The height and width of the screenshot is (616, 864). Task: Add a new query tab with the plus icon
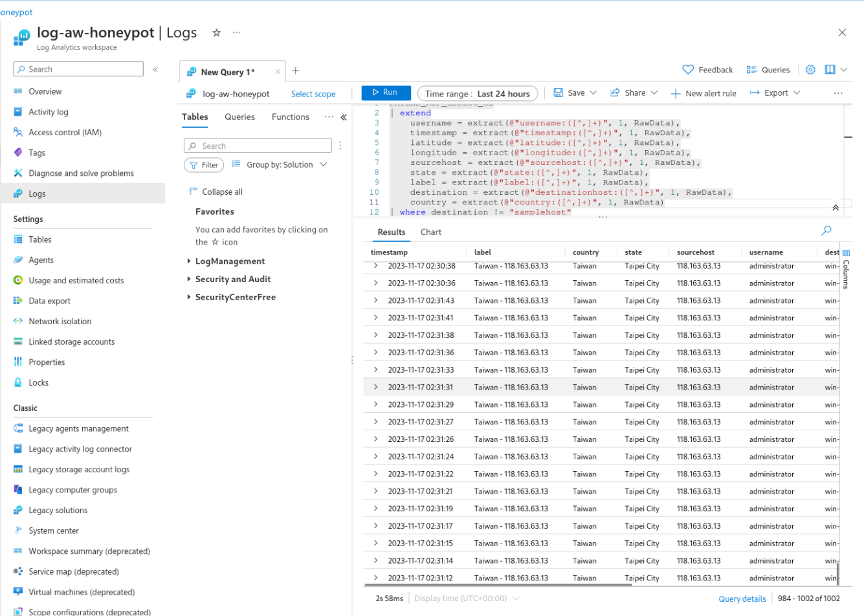pyautogui.click(x=296, y=71)
